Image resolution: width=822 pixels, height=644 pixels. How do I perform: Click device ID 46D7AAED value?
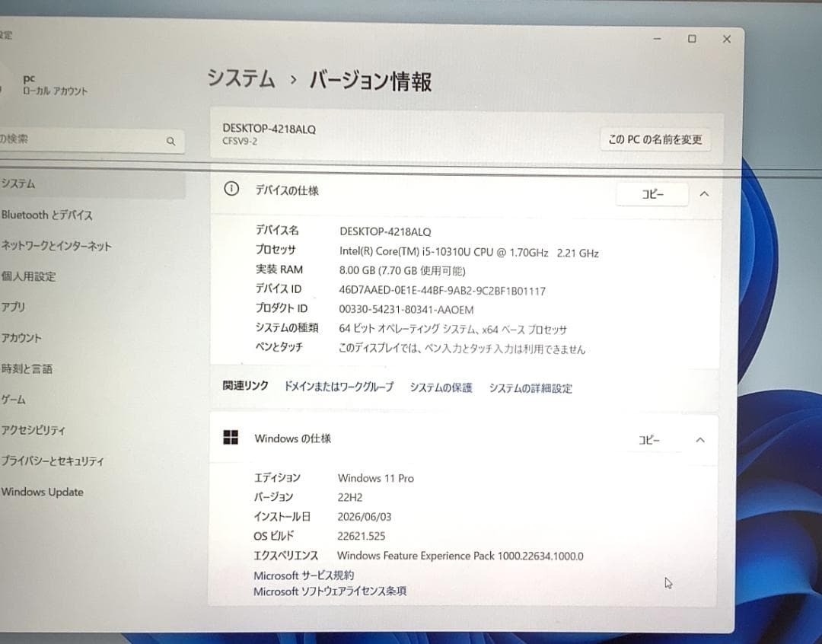pos(442,291)
